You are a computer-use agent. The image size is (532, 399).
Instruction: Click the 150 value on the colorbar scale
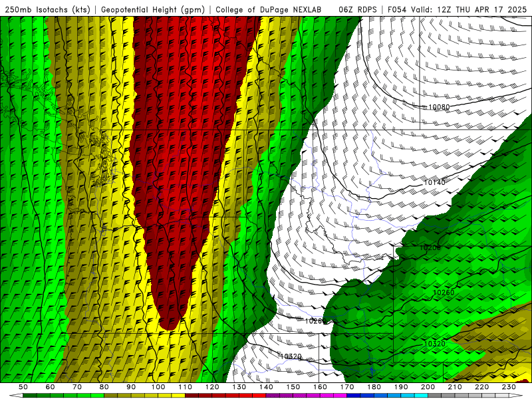point(293,387)
